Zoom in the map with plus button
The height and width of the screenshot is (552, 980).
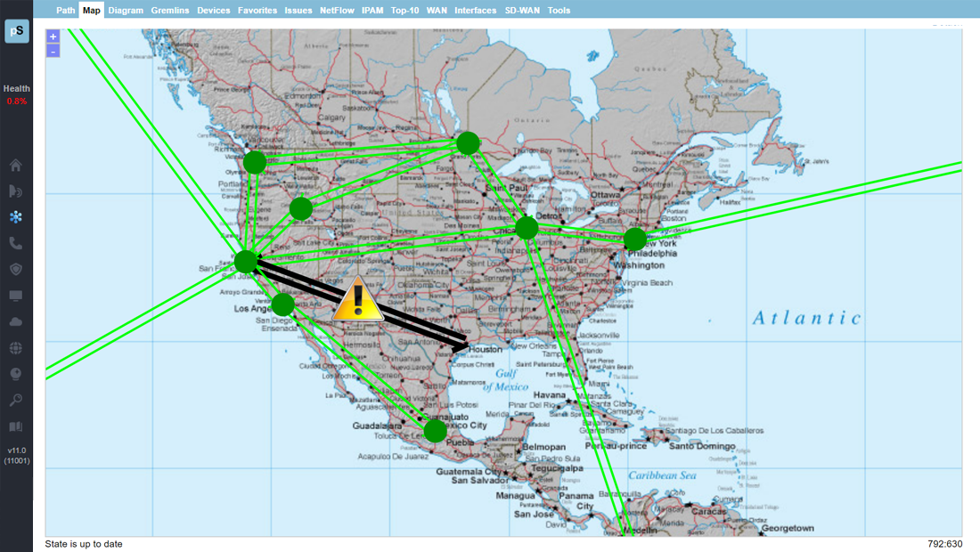53,37
